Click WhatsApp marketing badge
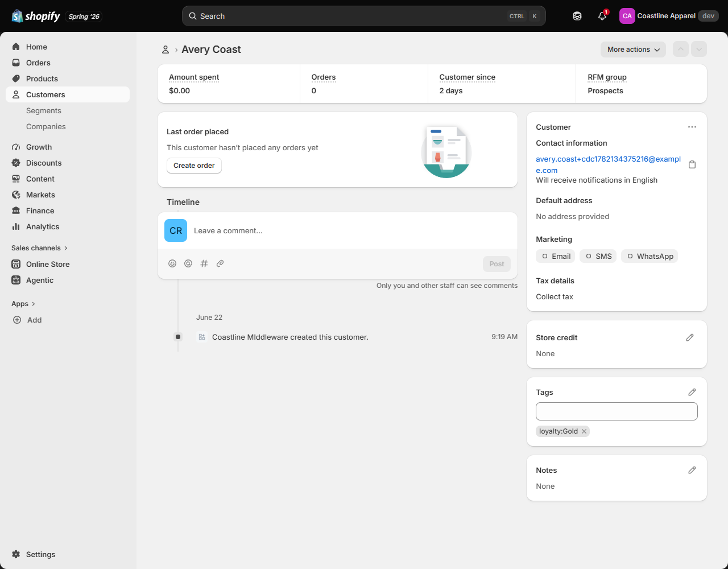Viewport: 728px width, 569px height. pos(650,256)
